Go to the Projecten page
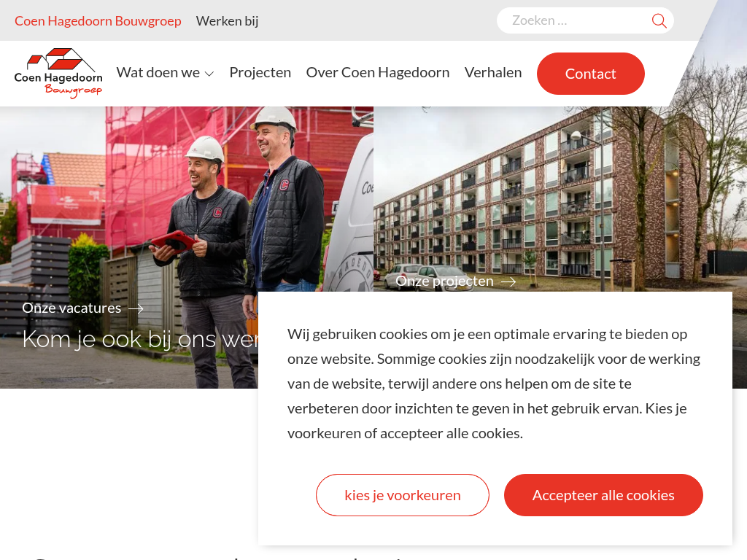747x560 pixels. (x=260, y=72)
